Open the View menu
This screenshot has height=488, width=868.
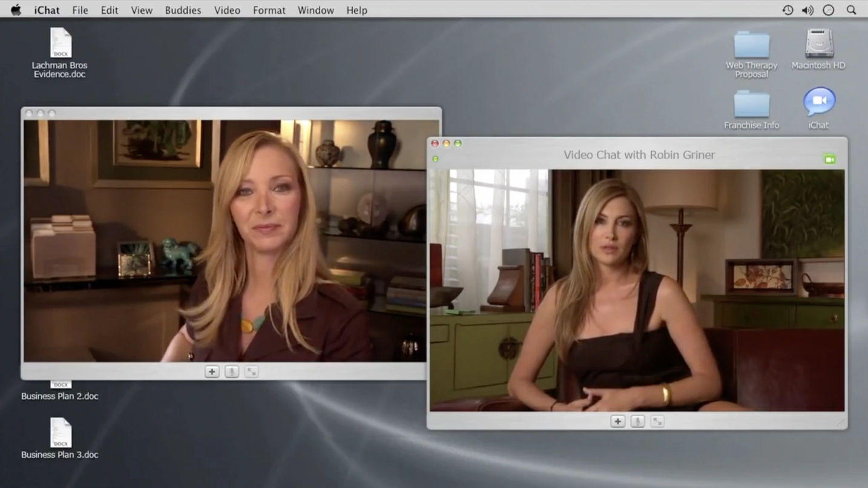point(142,10)
